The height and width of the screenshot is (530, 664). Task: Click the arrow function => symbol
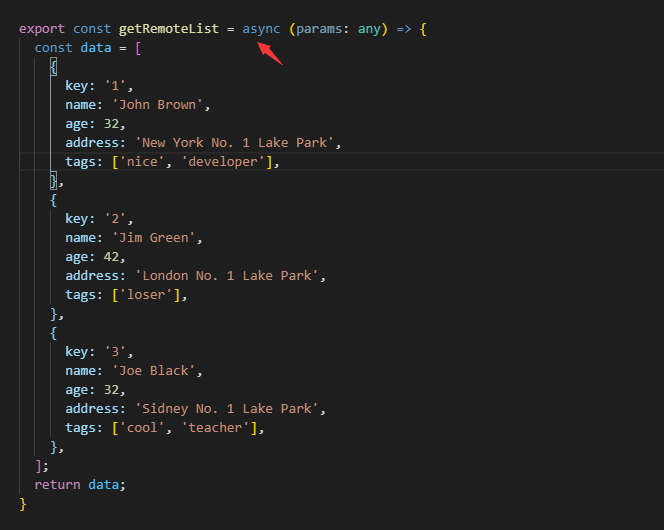click(404, 29)
